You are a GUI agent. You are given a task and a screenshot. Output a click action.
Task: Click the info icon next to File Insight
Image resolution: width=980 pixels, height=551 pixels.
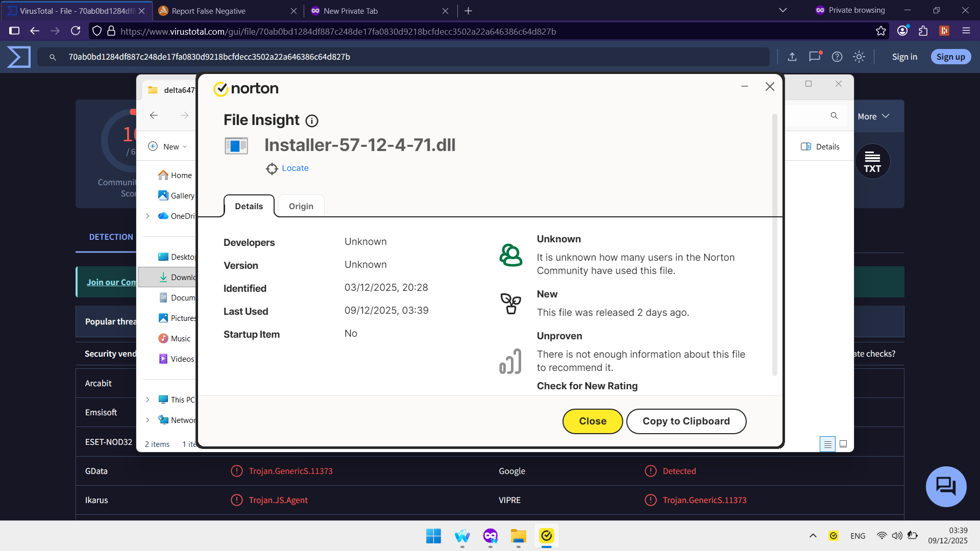311,121
